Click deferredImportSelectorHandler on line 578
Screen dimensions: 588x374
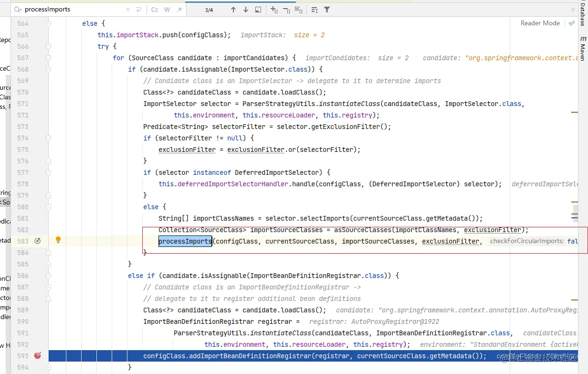pyautogui.click(x=233, y=184)
